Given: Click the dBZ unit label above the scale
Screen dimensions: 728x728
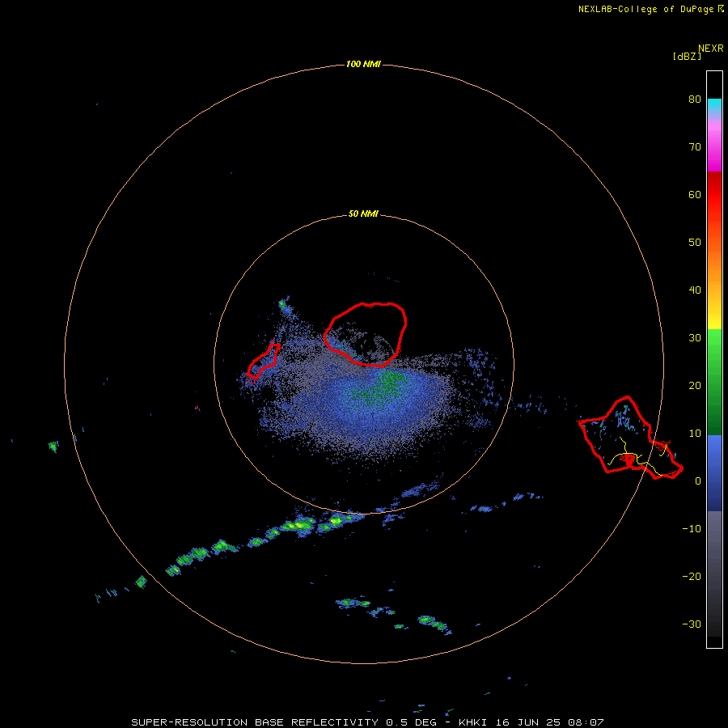Looking at the screenshot, I should tap(687, 57).
